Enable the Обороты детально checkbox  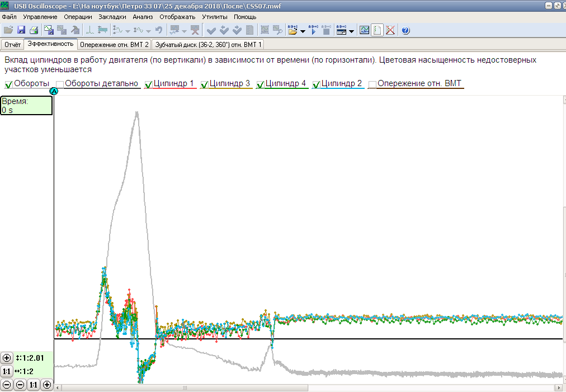(x=60, y=84)
